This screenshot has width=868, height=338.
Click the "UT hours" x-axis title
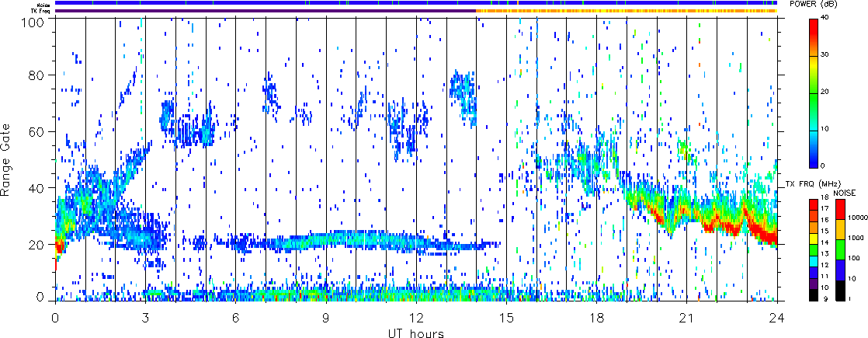(x=416, y=333)
